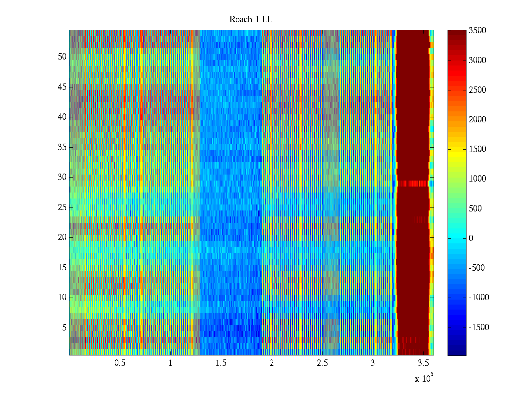
Task: Select the 2500 tick label on the colorbar
Action: [x=477, y=90]
